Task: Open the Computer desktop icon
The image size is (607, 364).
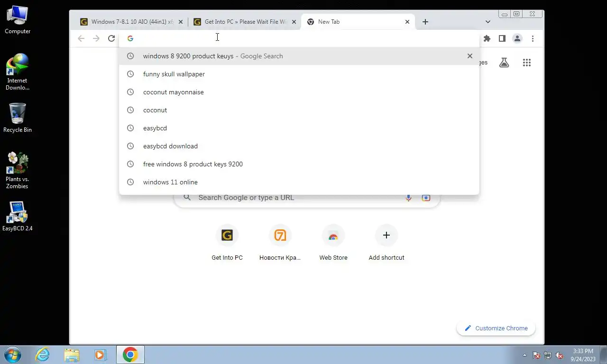Action: tap(18, 20)
